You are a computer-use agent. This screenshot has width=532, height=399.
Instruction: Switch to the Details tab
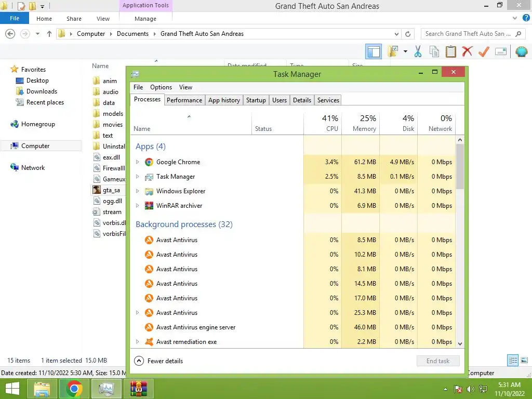click(x=302, y=100)
